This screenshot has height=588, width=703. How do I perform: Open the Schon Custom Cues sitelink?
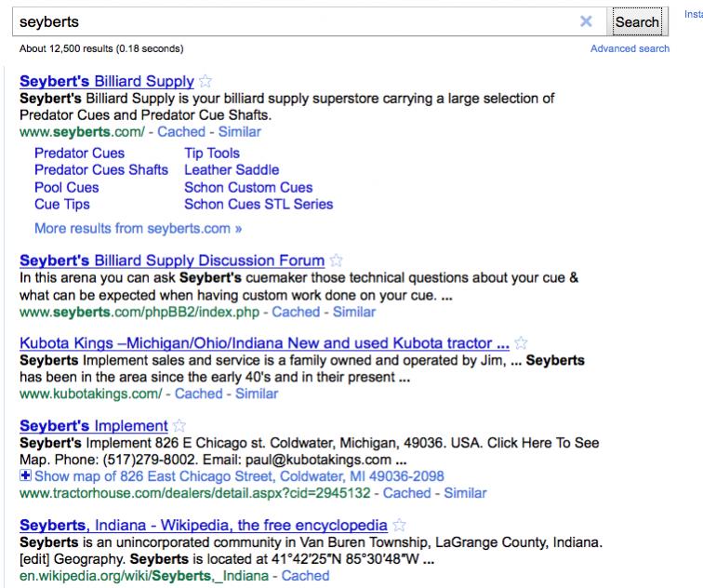click(x=248, y=187)
